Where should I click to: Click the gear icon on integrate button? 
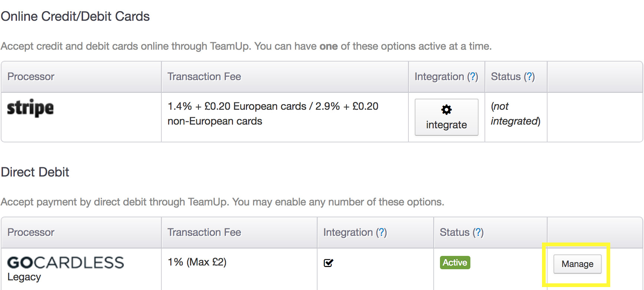click(446, 109)
